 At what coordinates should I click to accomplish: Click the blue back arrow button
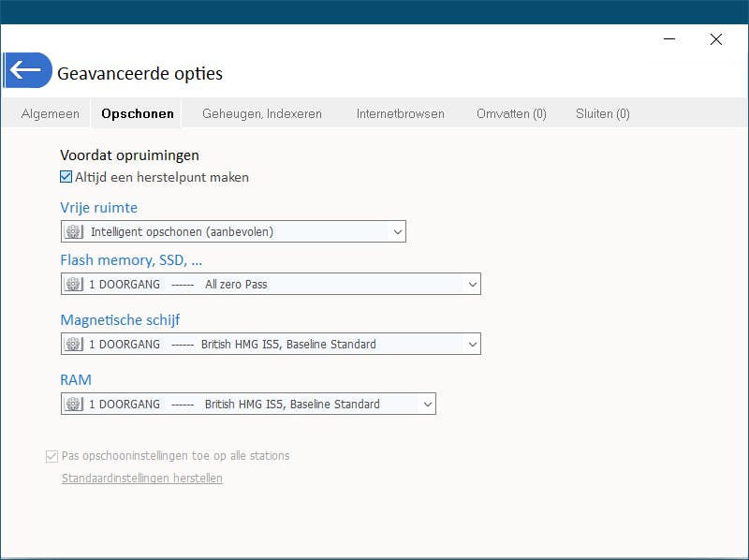26,70
